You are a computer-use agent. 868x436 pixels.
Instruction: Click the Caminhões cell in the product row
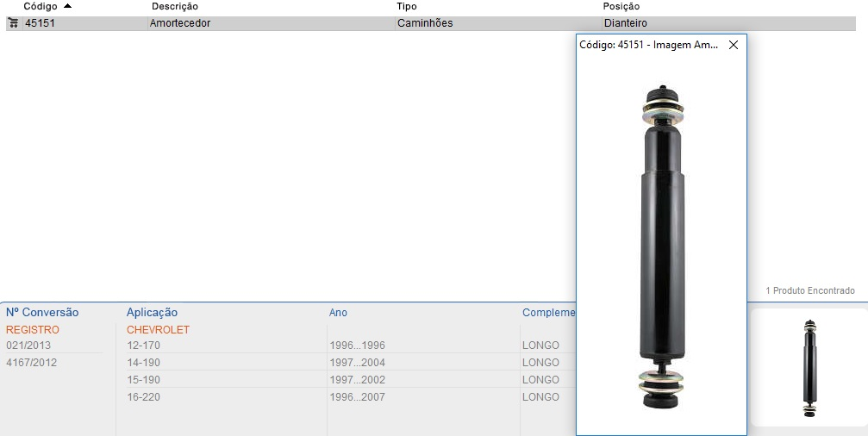click(424, 23)
